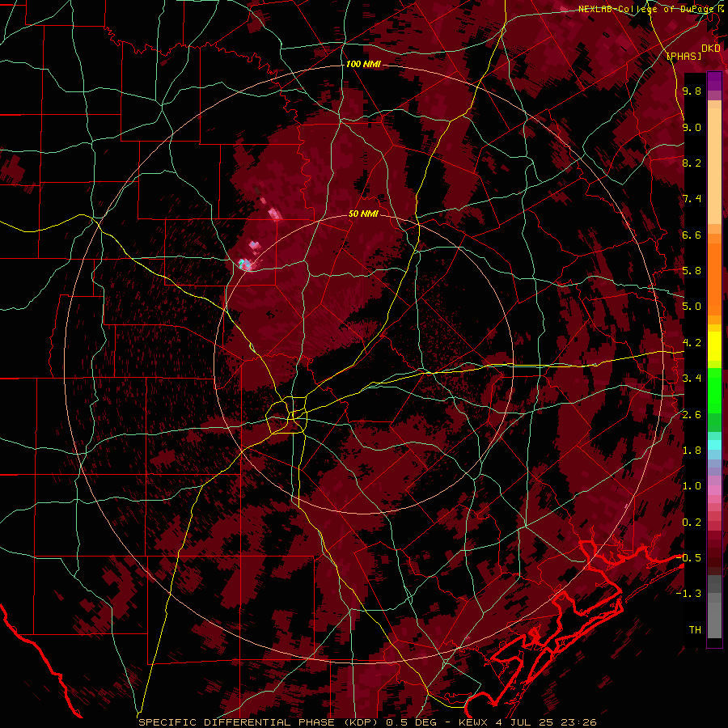Viewport: 728px width, 728px height.
Task: Click the 3.4 value on the scale
Action: 692,379
